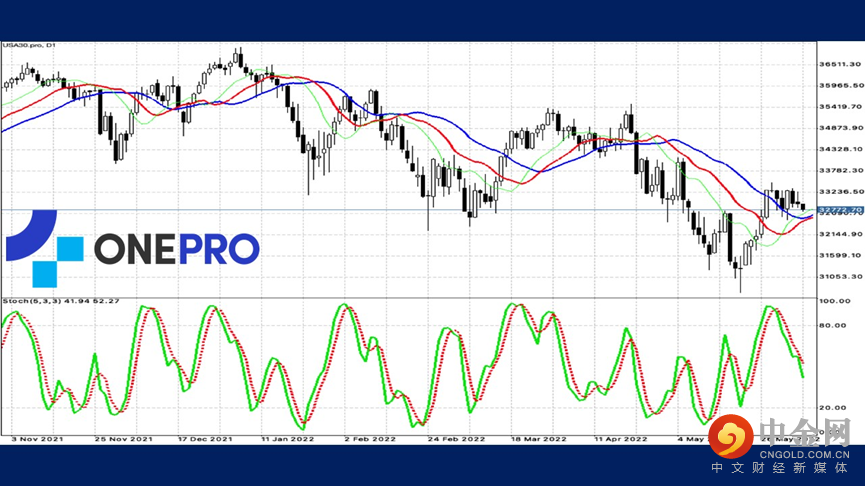Pick the 2 Feb 2022 date label

tap(370, 439)
